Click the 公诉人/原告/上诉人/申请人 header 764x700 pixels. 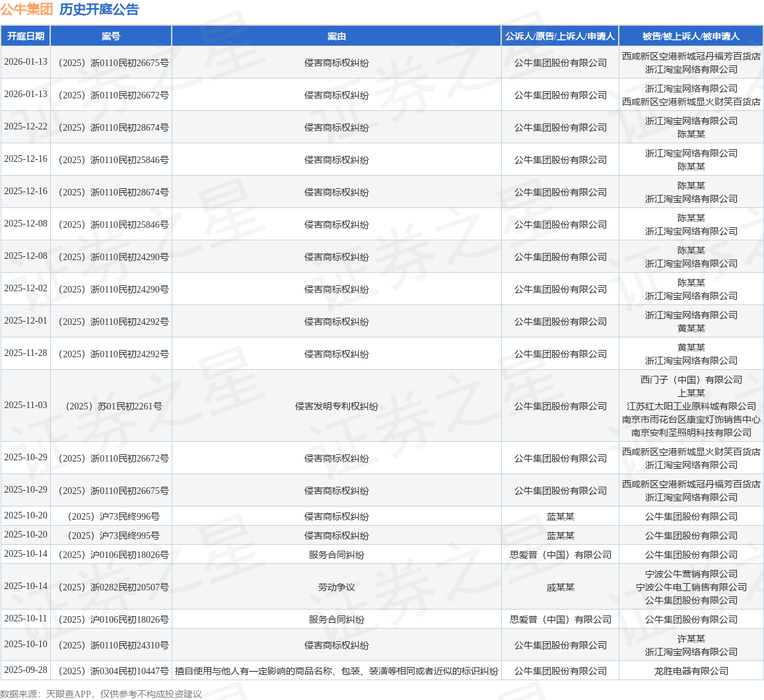560,36
